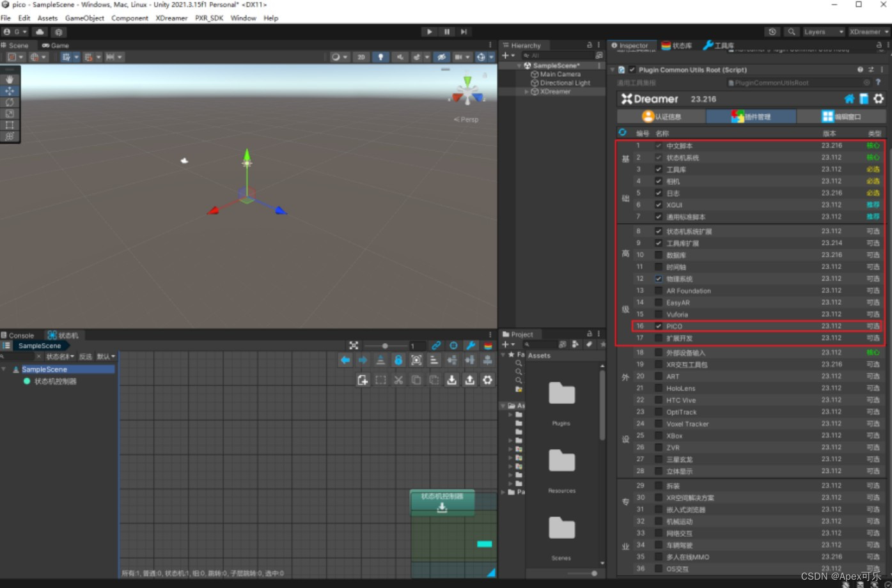Image resolution: width=892 pixels, height=588 pixels.
Task: Enable the EasyAR plugin checkbox
Action: (659, 302)
